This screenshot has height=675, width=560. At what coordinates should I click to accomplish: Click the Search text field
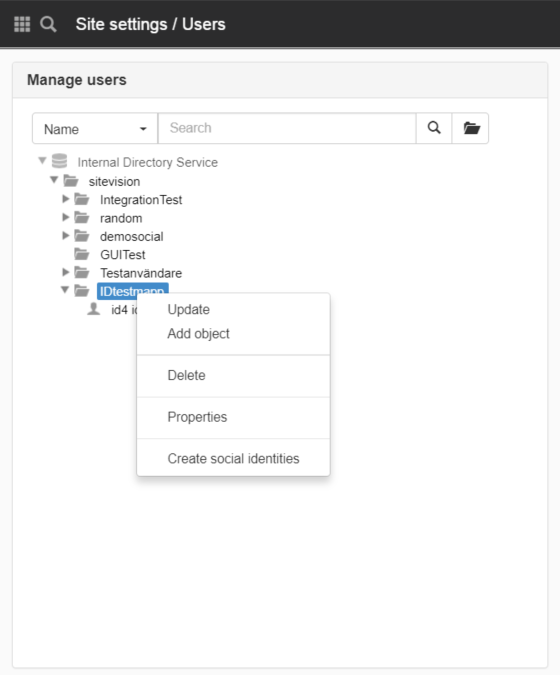[x=287, y=128]
